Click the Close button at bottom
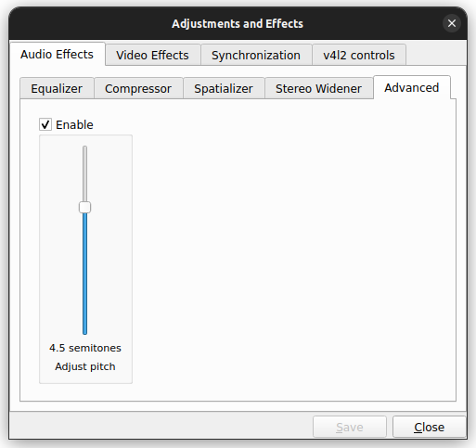Image resolution: width=476 pixels, height=448 pixels. [x=429, y=427]
